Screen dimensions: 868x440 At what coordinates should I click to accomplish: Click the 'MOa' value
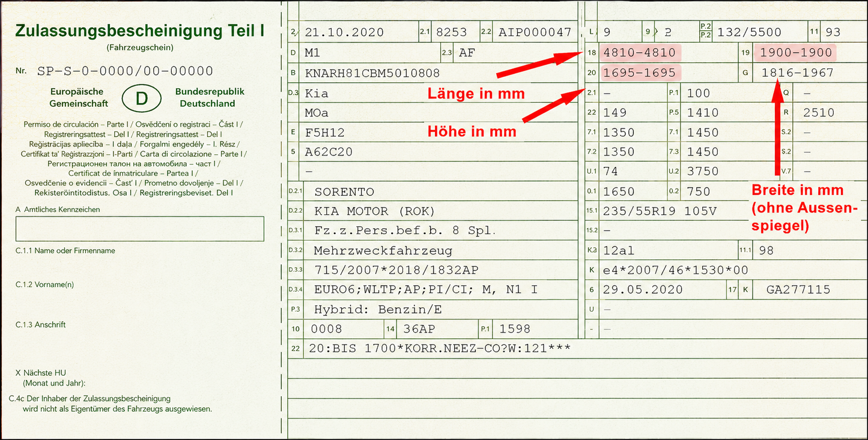317,113
